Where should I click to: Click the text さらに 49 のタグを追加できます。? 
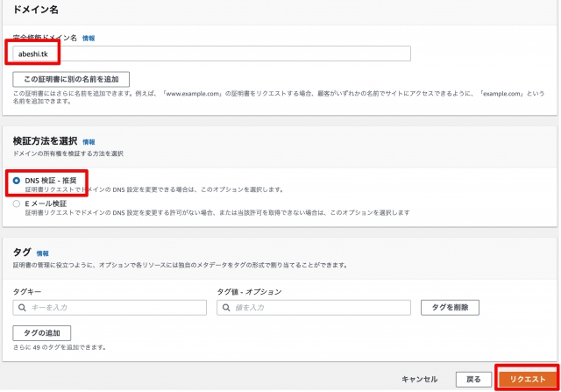pos(60,347)
